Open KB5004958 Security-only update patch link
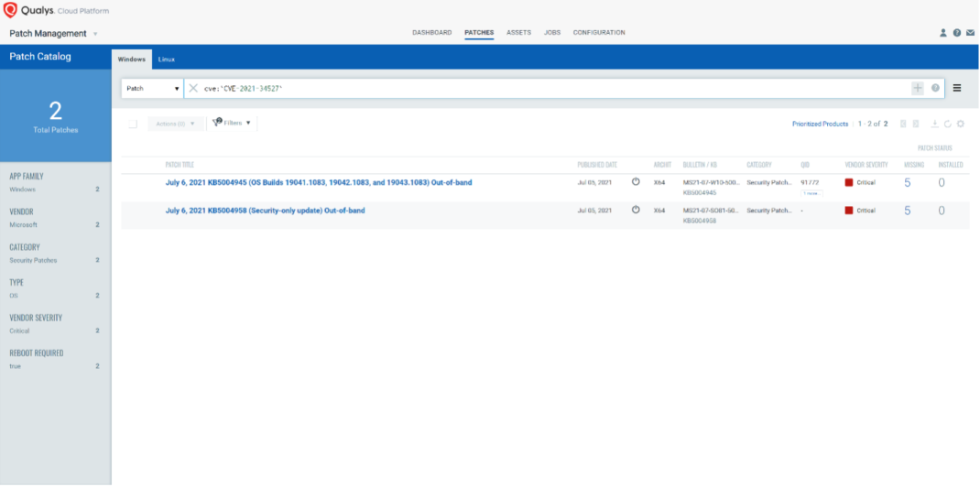The width and height of the screenshot is (980, 487). (265, 211)
